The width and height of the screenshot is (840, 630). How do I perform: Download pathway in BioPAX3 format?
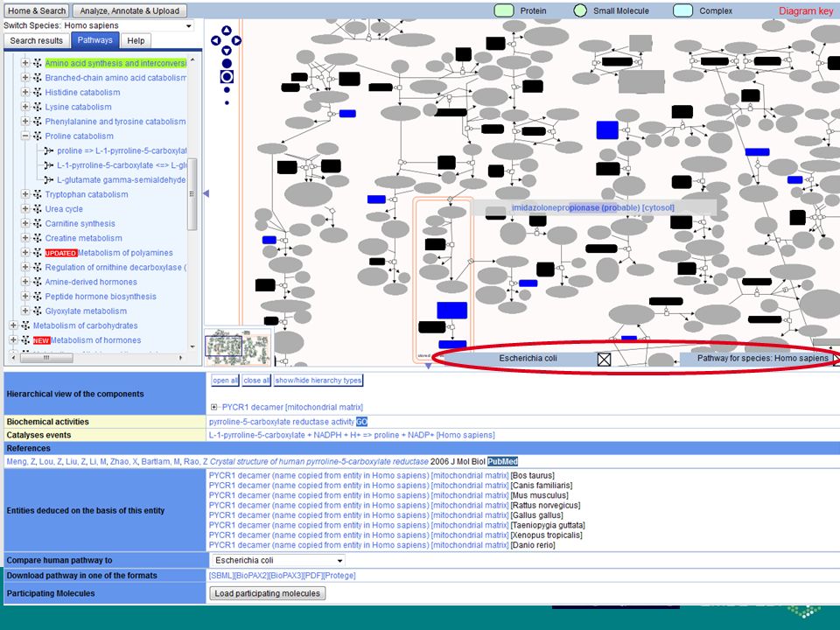pos(284,576)
